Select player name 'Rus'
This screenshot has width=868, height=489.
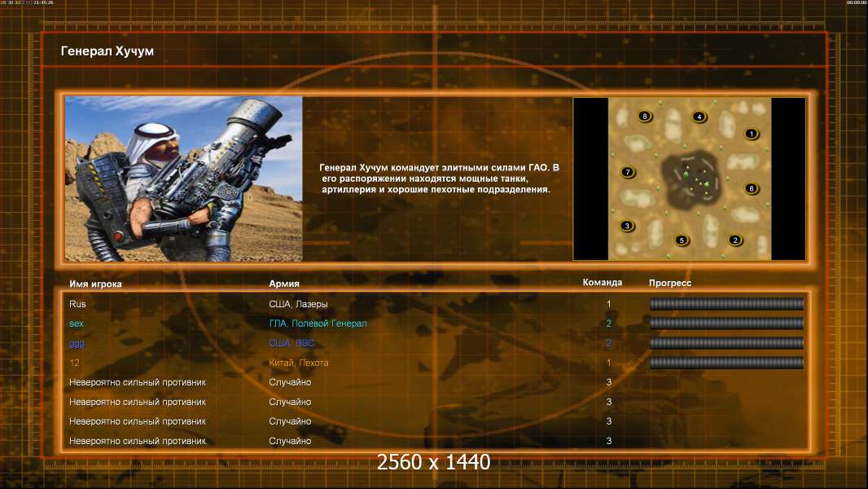pos(77,304)
